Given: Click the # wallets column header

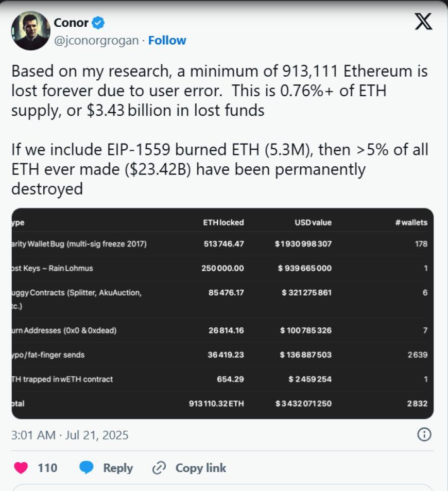Looking at the screenshot, I should coord(411,222).
